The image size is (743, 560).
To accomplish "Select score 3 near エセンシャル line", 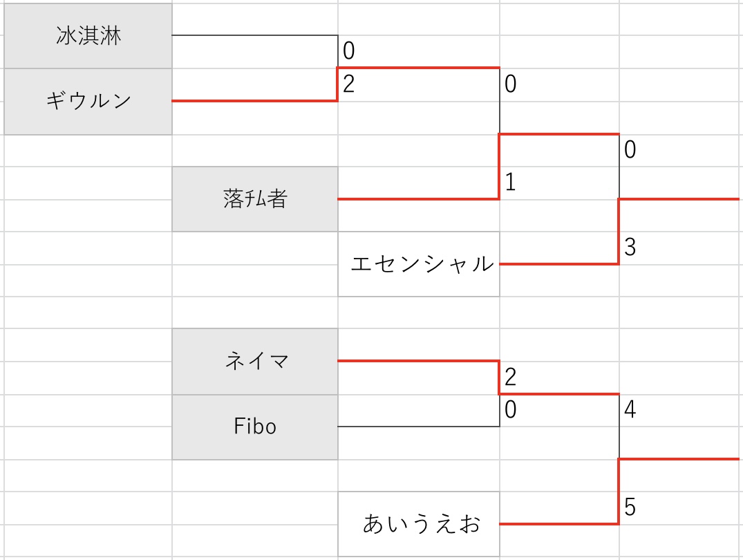I will [x=630, y=247].
